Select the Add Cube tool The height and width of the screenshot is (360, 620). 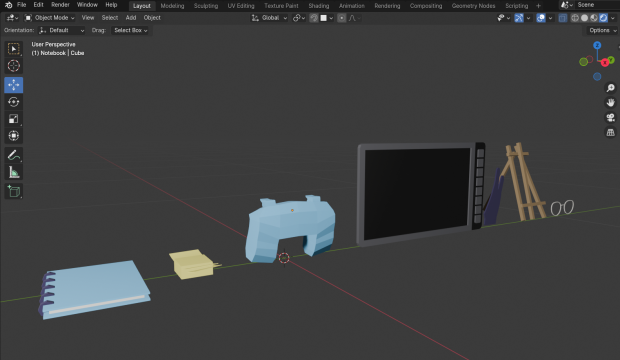[13, 191]
